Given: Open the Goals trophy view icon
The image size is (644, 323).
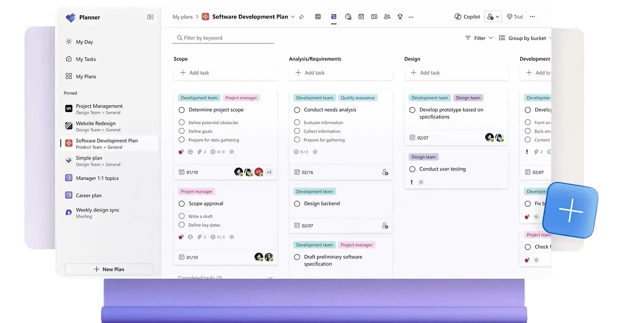Looking at the screenshot, I should [400, 16].
